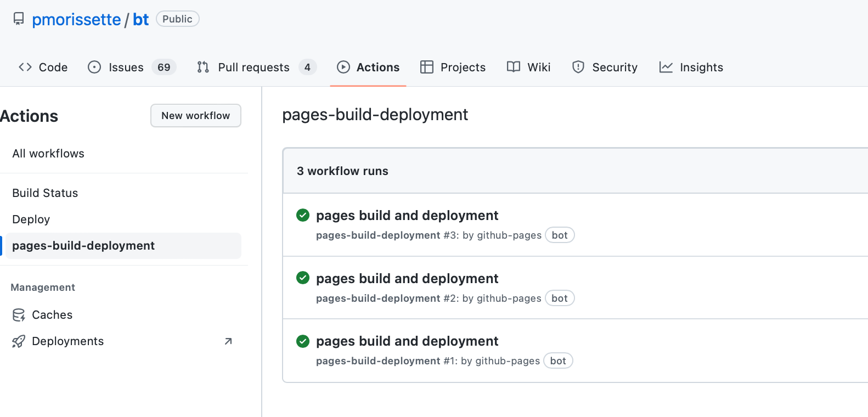Viewport: 868px width, 417px height.
Task: Click the Issues count badge 69
Action: coord(164,67)
